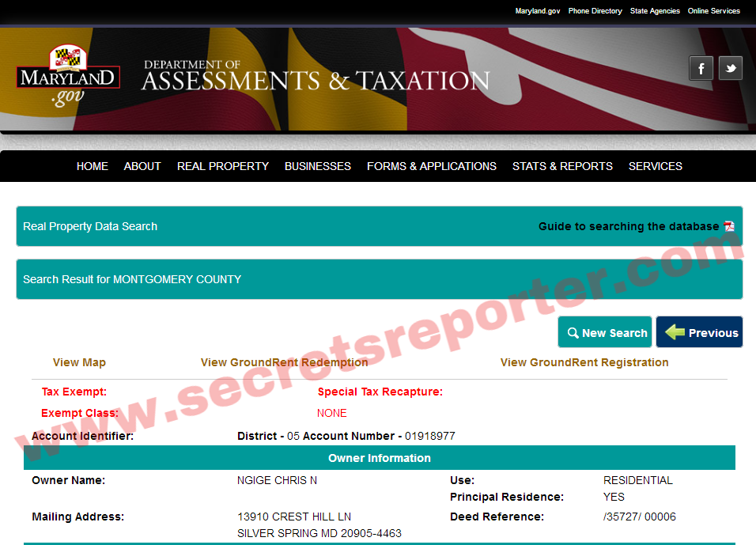Click the Maryland.gov logo

68,76
